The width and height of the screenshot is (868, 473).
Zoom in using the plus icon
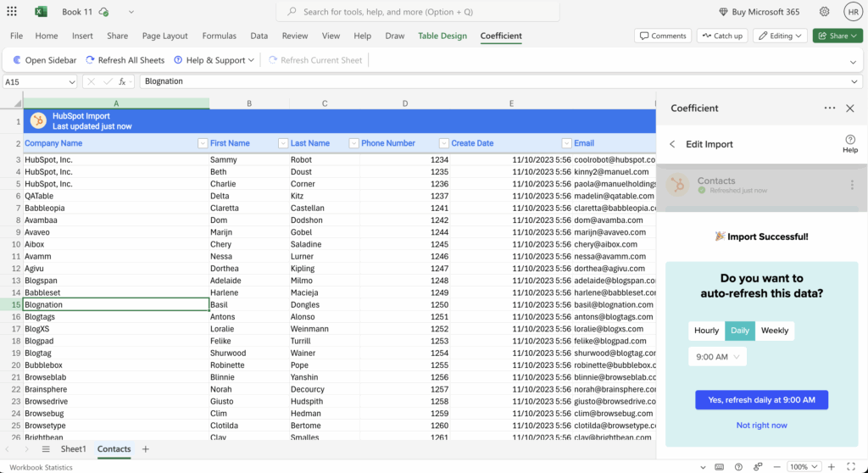(x=831, y=467)
